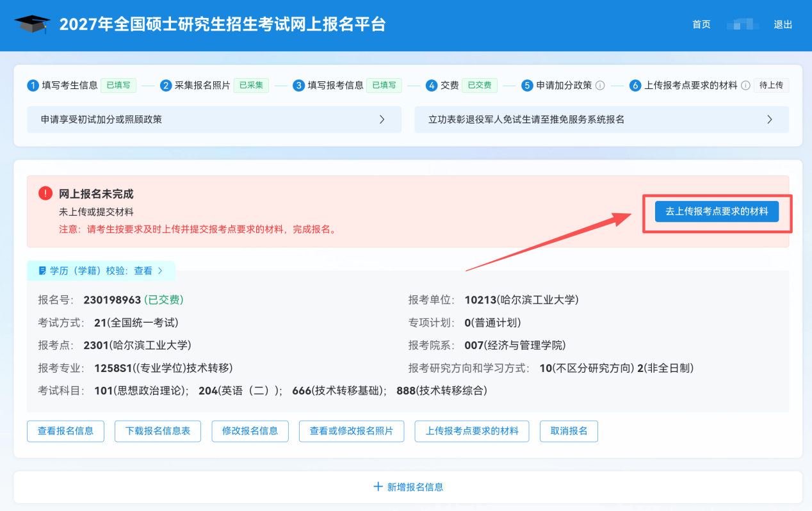The height and width of the screenshot is (511, 812).
Task: Open the blurred username in header
Action: pos(743,24)
